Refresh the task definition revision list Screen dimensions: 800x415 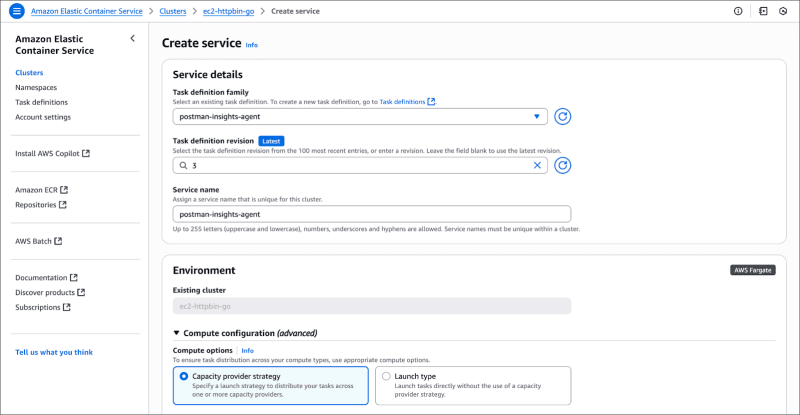pos(562,165)
